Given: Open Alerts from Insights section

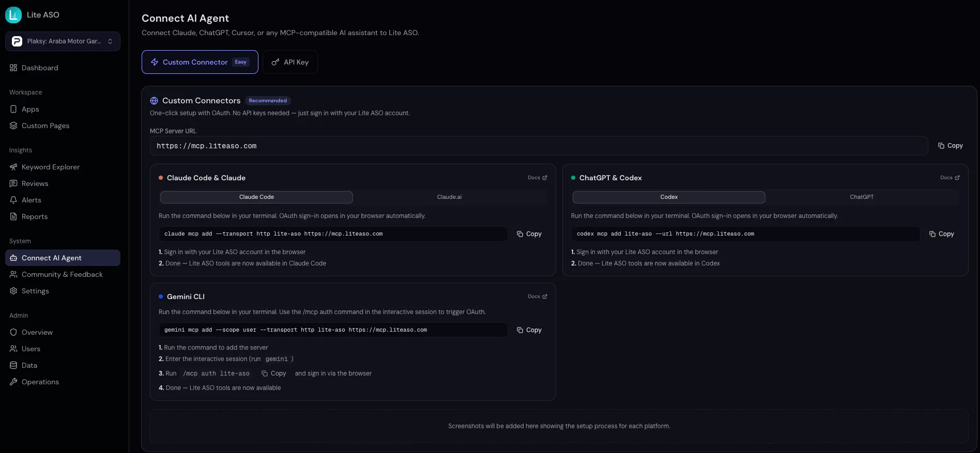Looking at the screenshot, I should (63, 200).
